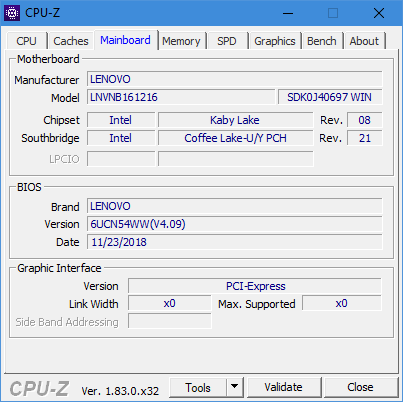Open the Caches tab

tap(71, 41)
